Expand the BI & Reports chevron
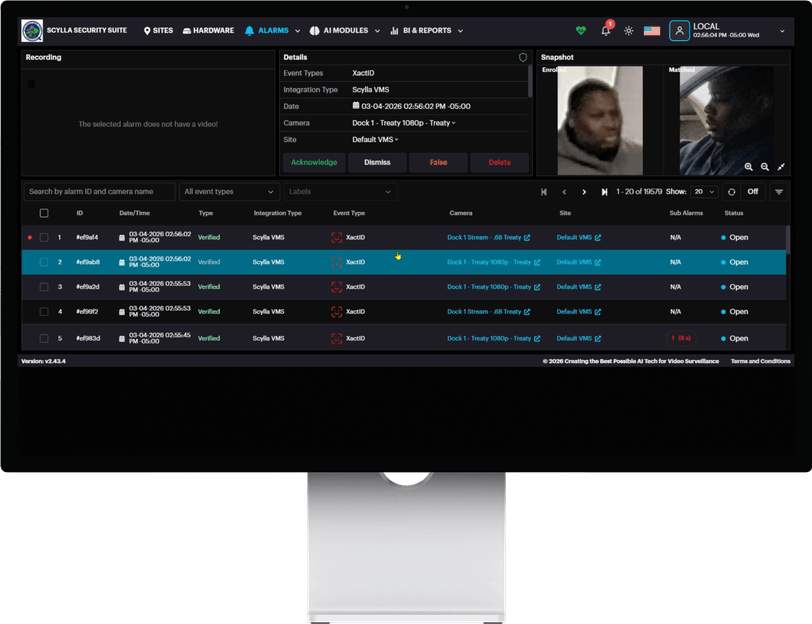812x624 pixels. coord(460,31)
